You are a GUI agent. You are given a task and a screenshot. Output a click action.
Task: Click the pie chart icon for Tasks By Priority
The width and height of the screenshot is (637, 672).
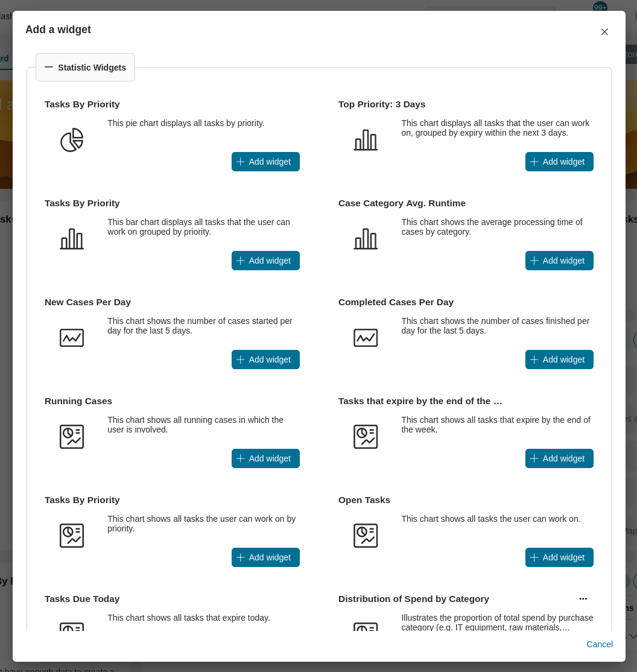(x=72, y=140)
